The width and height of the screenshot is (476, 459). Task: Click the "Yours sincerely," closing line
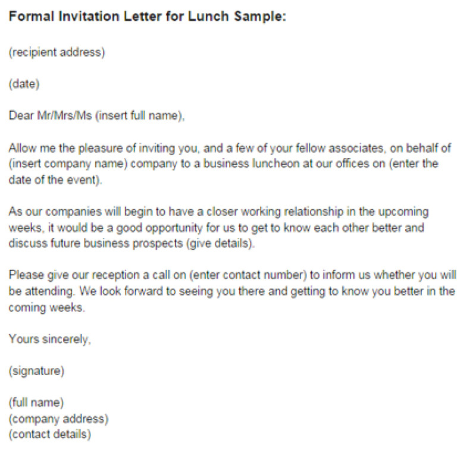[49, 340]
